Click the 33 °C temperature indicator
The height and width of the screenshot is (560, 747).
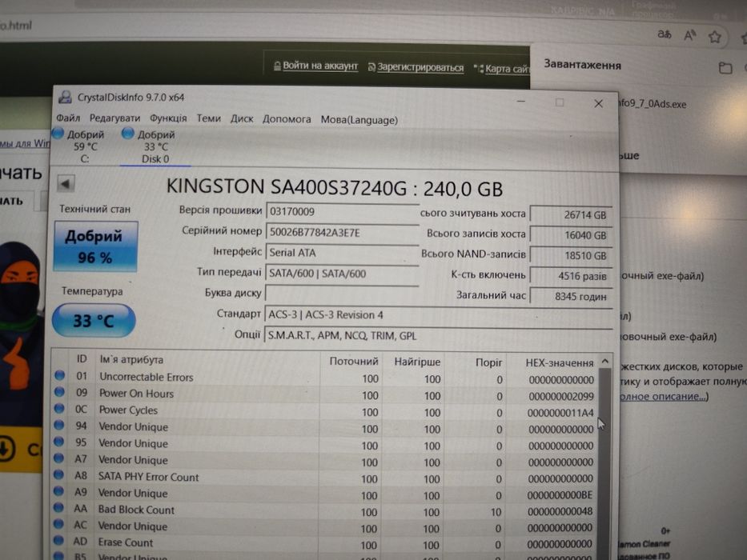(x=94, y=321)
